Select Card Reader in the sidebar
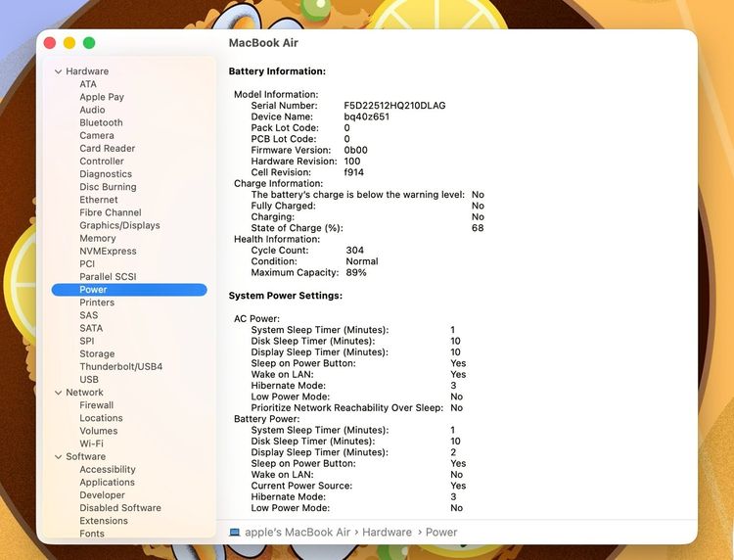Screen dimensions: 734x560 point(108,149)
